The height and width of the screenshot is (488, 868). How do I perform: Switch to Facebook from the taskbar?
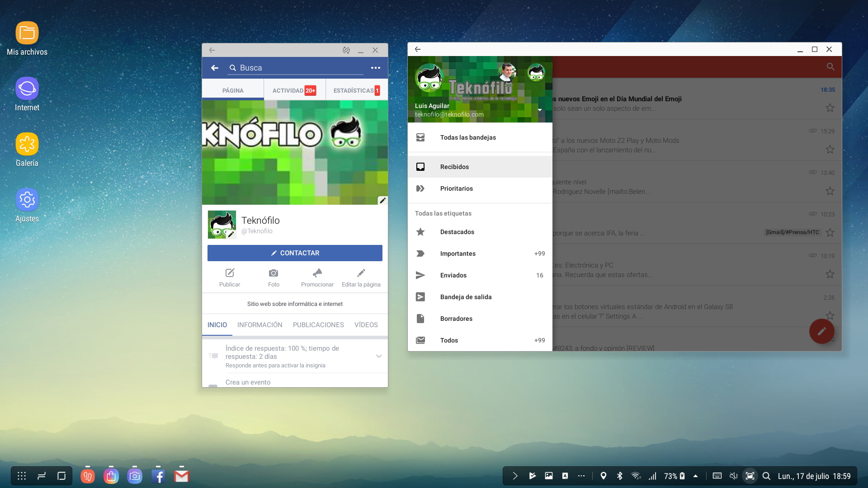tap(158, 476)
